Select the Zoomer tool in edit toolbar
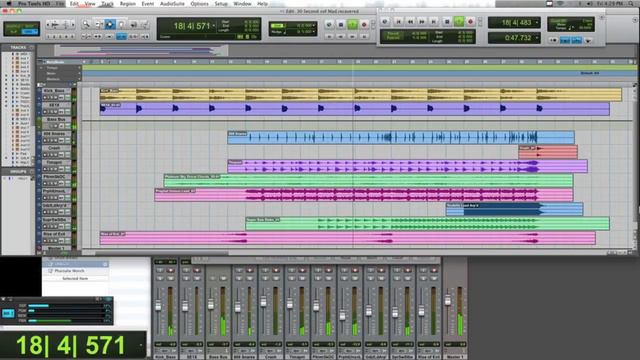This screenshot has width=640, height=360. (86, 24)
